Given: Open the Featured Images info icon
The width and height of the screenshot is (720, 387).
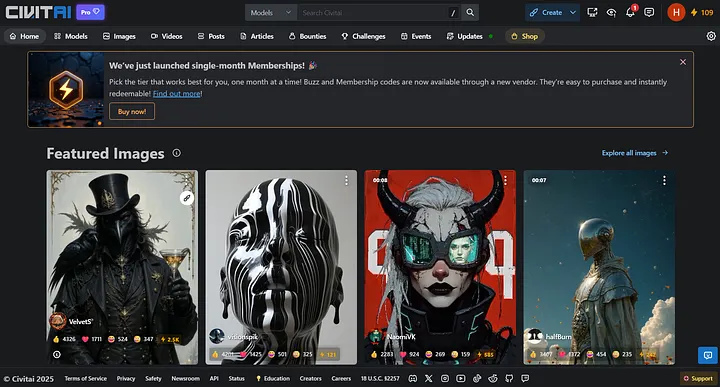Looking at the screenshot, I should coord(176,153).
